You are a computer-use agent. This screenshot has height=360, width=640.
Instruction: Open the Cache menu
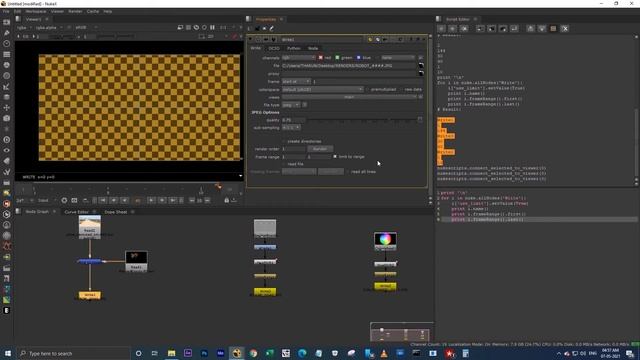tap(93, 11)
